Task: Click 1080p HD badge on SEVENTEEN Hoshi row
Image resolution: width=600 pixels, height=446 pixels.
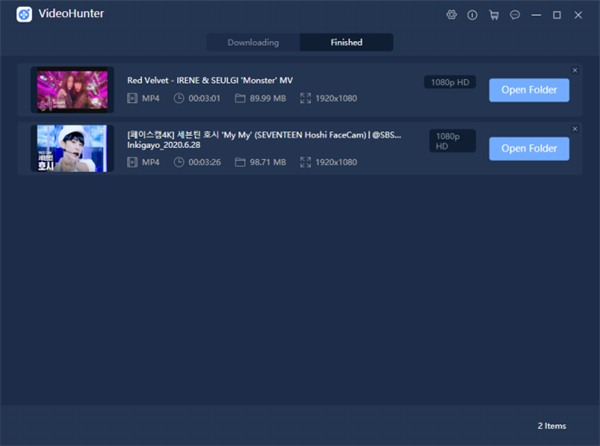Action: tap(452, 141)
